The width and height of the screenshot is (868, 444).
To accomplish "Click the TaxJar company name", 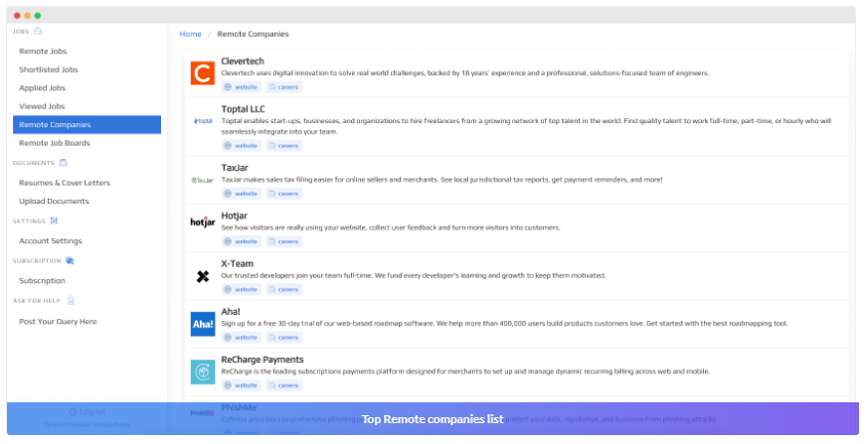I will (x=235, y=168).
